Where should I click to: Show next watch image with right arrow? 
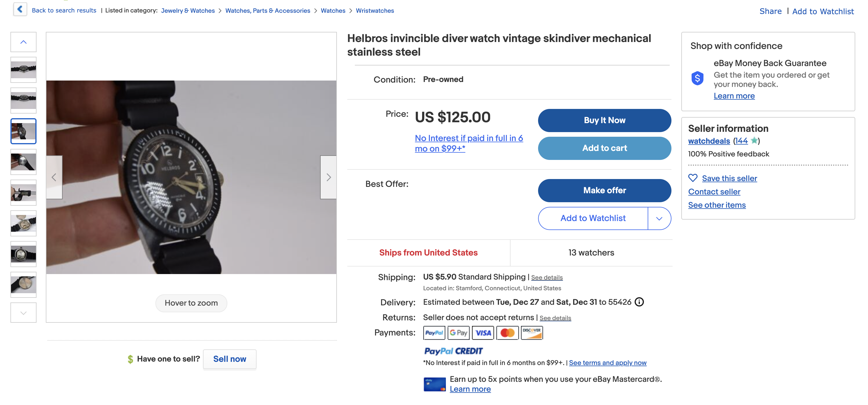(x=328, y=177)
